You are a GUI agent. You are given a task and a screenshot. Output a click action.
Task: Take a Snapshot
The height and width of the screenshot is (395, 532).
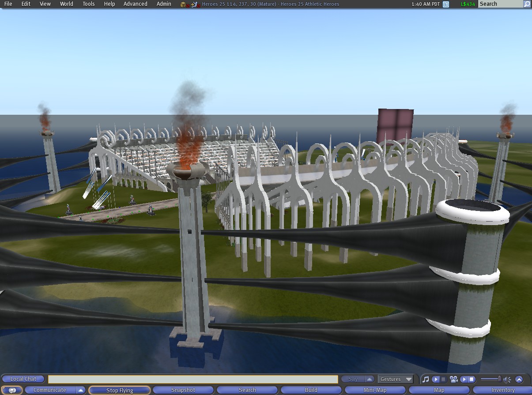point(183,390)
